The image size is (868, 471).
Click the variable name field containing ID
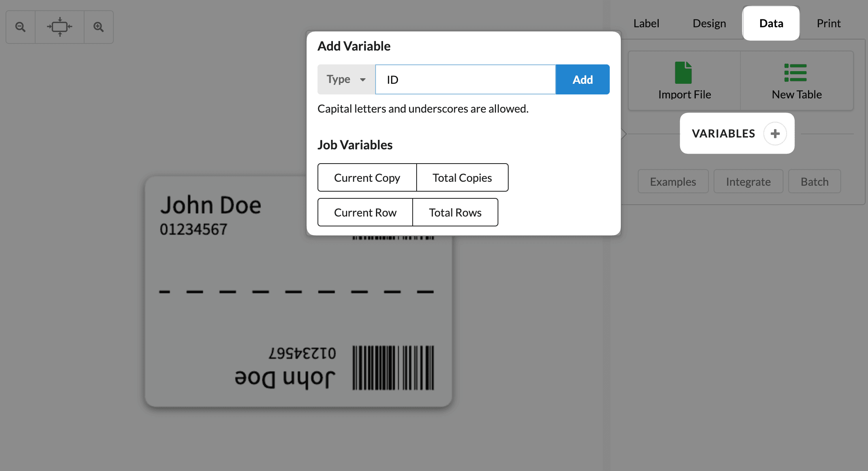coord(465,79)
